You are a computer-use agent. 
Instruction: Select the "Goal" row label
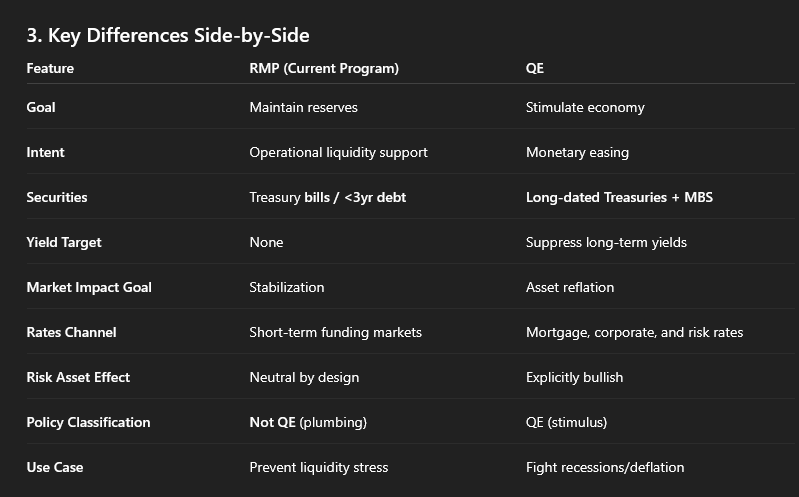click(x=41, y=107)
